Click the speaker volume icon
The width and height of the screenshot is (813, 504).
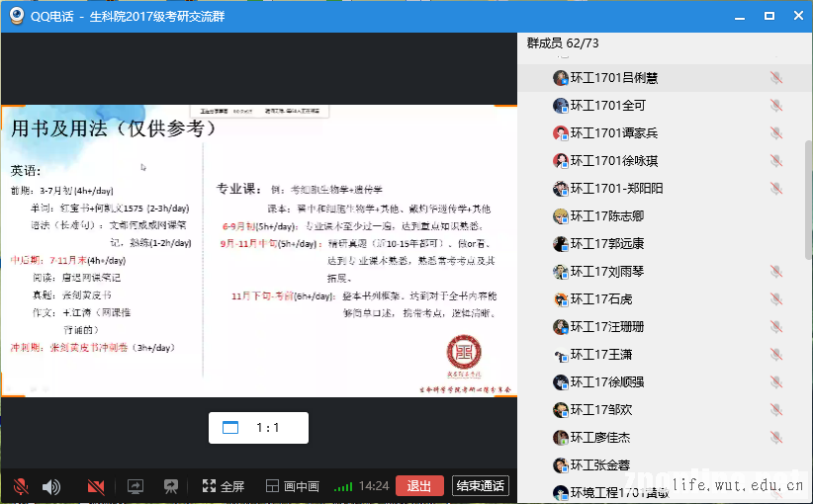50,486
